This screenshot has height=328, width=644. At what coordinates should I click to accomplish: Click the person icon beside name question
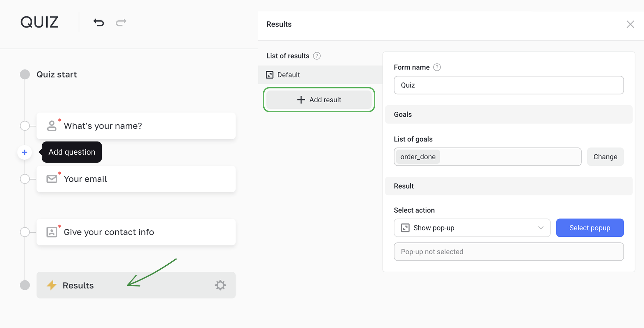[52, 126]
